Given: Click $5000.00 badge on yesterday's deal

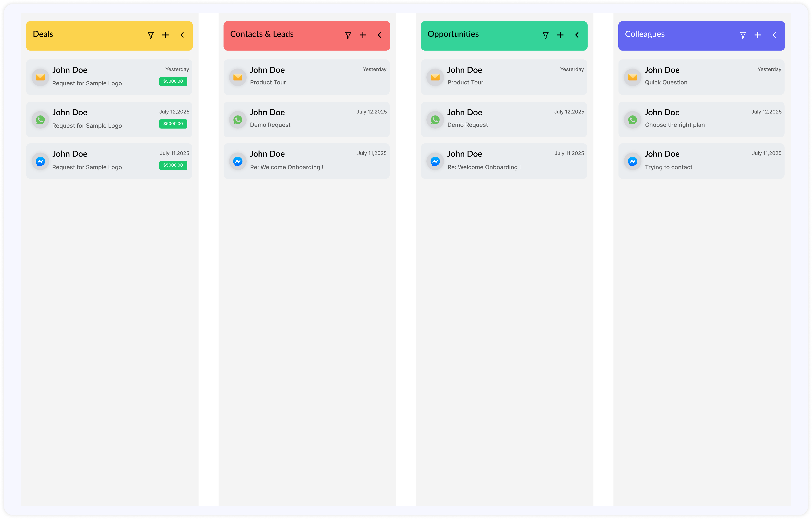Looking at the screenshot, I should click(x=173, y=81).
